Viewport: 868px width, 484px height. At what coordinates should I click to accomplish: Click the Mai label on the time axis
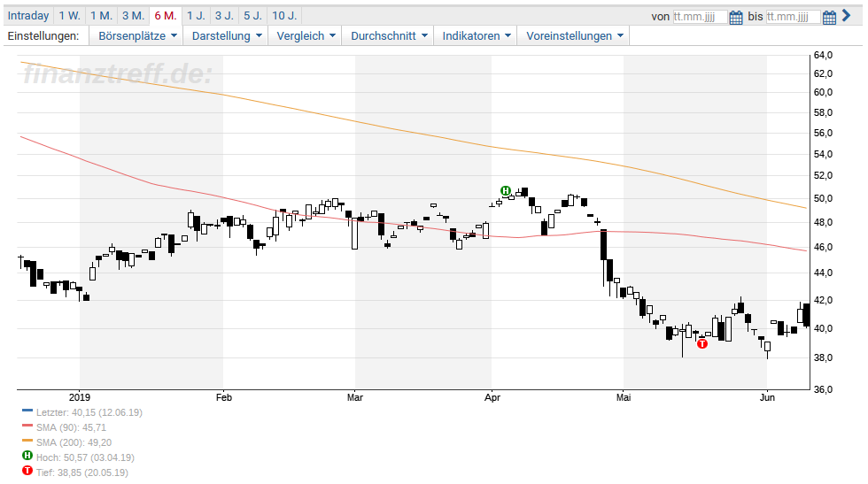tap(624, 397)
